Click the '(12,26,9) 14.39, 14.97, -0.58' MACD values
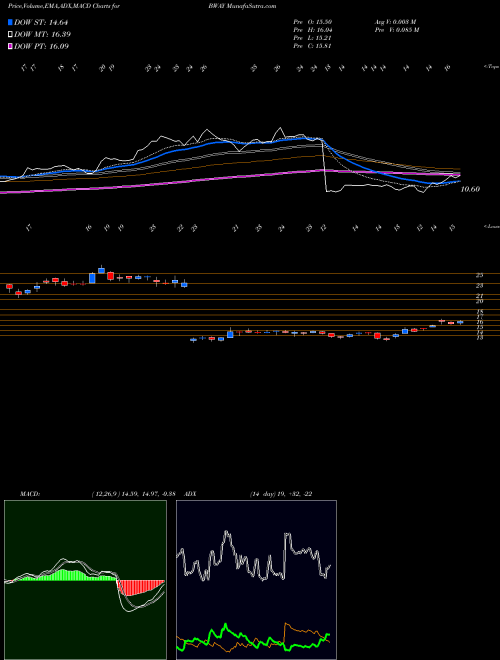Screen dimensions: 500x660 pyautogui.click(x=133, y=494)
